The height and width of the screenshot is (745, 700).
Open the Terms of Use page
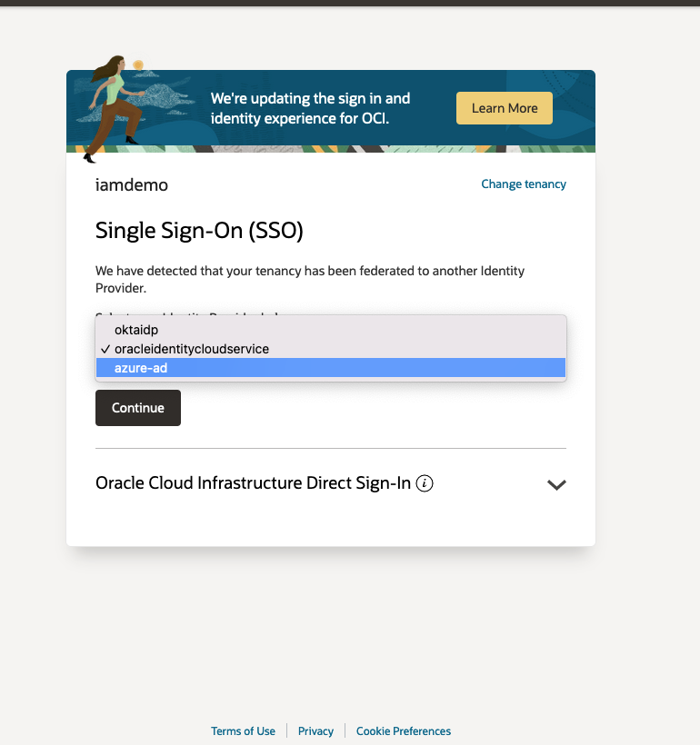tap(243, 730)
